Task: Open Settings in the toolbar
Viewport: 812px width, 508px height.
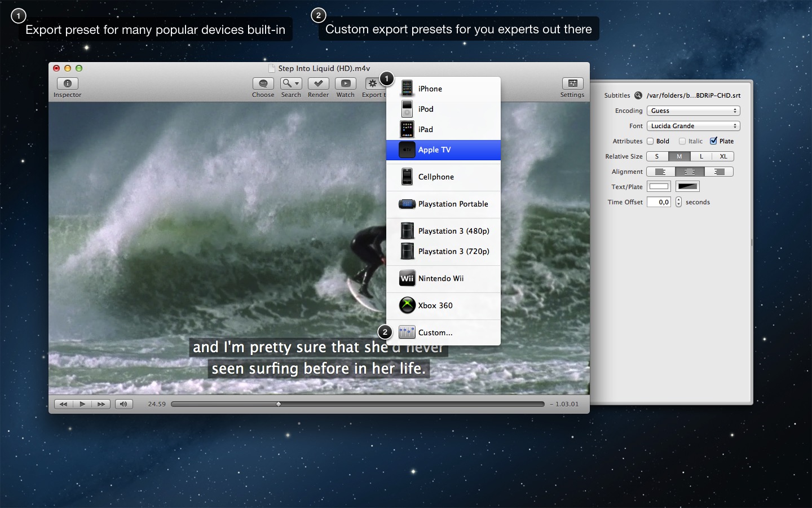Action: coord(572,84)
